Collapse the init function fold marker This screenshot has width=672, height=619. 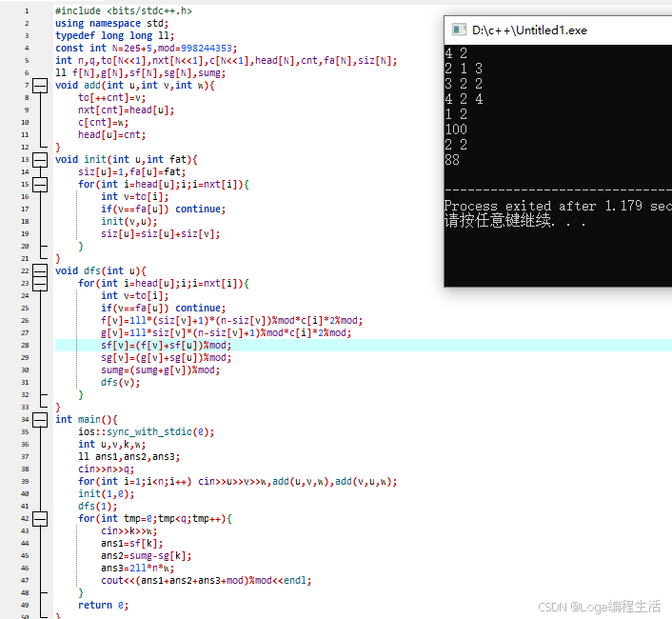[40, 160]
